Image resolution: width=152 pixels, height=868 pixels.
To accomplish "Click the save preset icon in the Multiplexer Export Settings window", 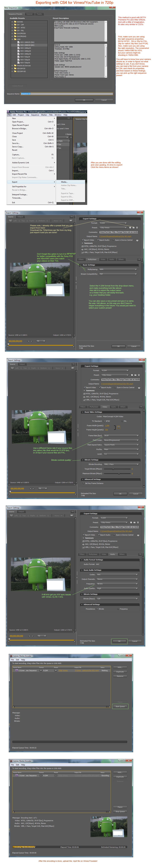I will [130, 227].
